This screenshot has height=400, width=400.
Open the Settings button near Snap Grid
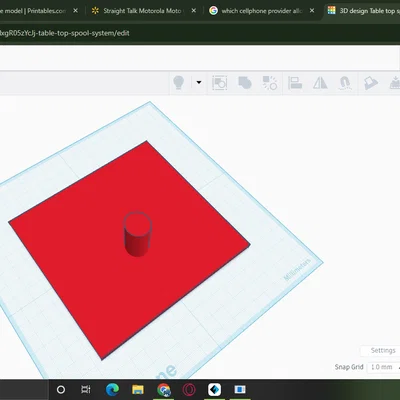[383, 350]
